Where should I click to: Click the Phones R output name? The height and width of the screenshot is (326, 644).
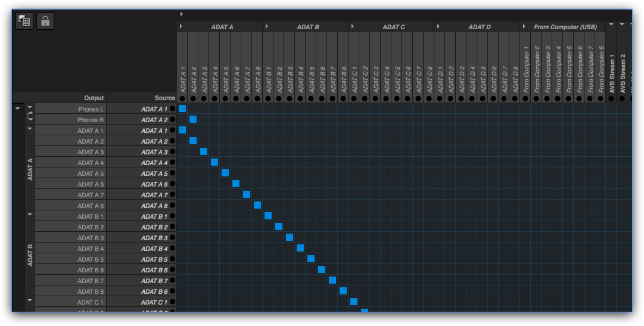[x=91, y=120]
